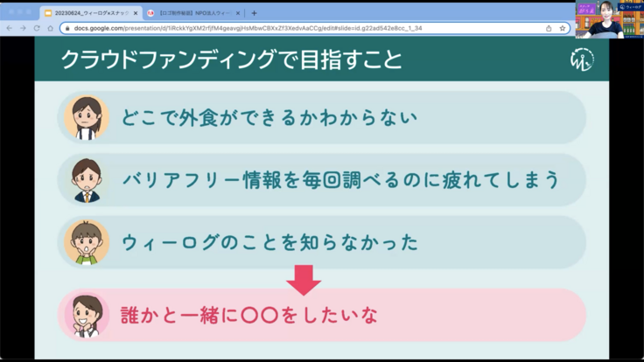Open the browser home page icon

pyautogui.click(x=50, y=28)
